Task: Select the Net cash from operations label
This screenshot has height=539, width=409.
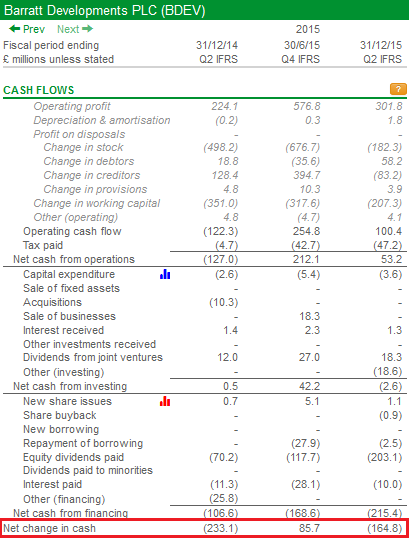Action: (x=74, y=259)
